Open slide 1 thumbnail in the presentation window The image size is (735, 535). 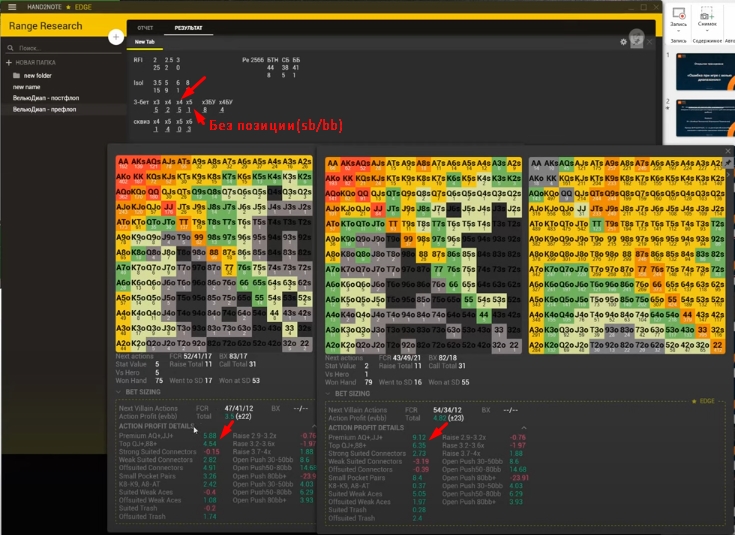tap(705, 72)
